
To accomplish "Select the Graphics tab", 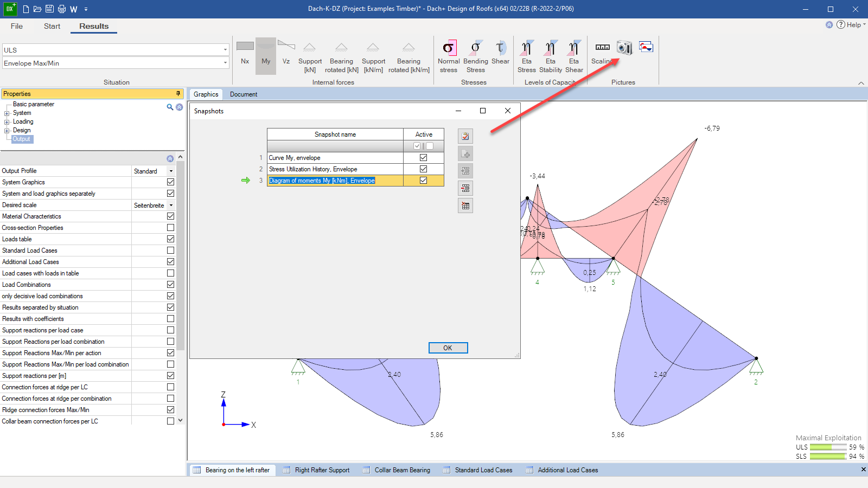I will pos(206,94).
